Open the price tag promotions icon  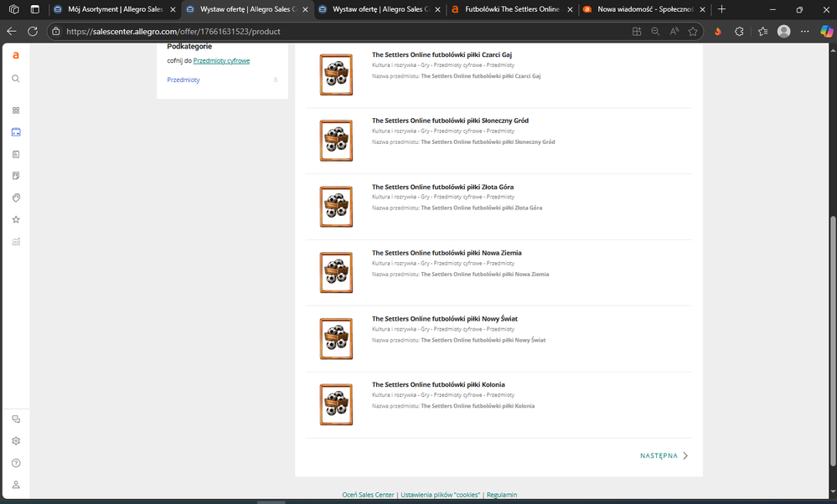[16, 198]
